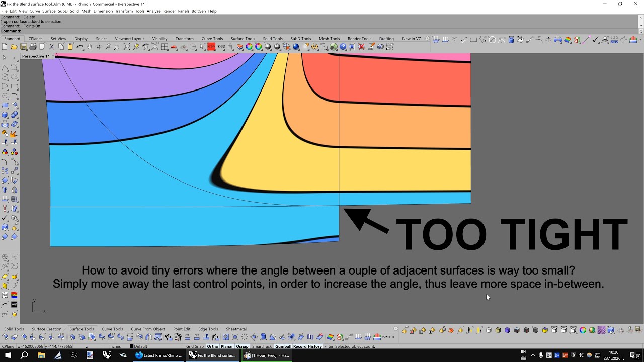644x362 pixels.
Task: Open Windows Start menu
Action: (x=8, y=355)
